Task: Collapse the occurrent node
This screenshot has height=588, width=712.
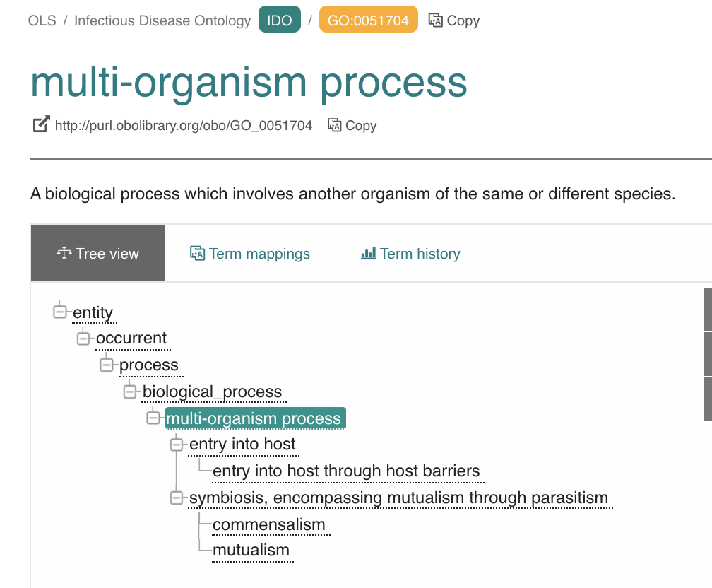Action: [82, 338]
